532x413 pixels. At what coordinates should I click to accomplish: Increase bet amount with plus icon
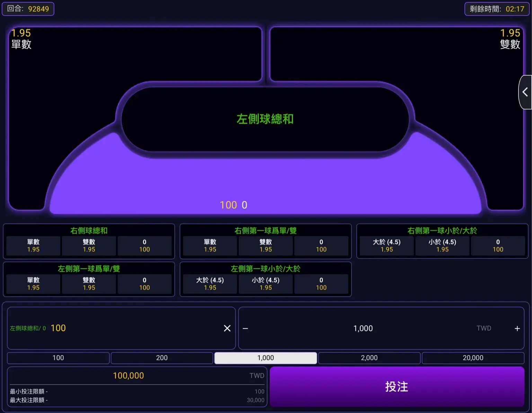click(x=517, y=328)
